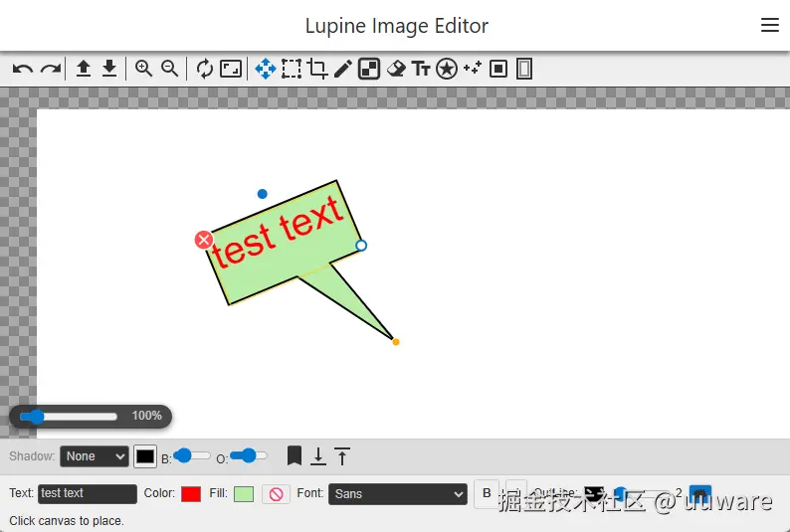The height and width of the screenshot is (532, 790).
Task: Click the vertical frame tool icon
Action: [x=524, y=69]
